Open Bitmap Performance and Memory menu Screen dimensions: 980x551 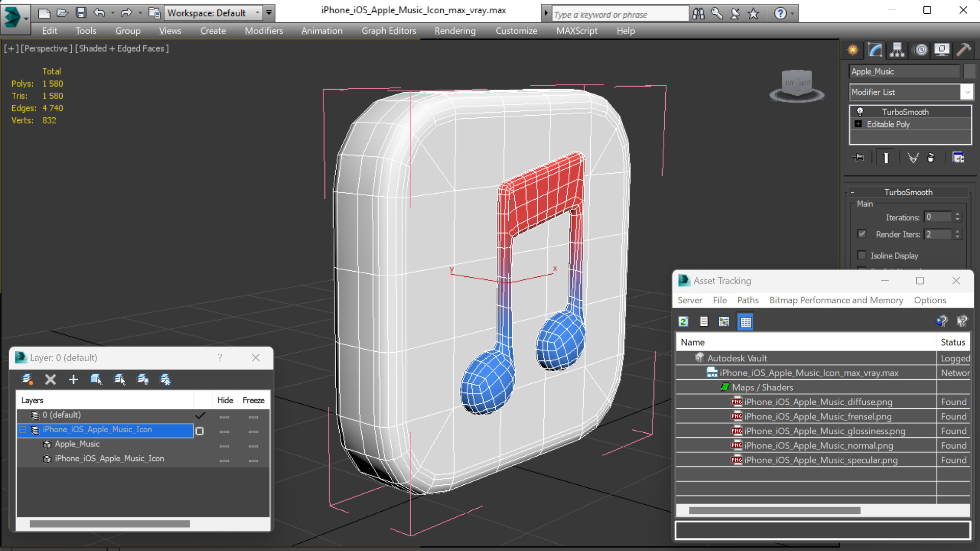click(836, 300)
